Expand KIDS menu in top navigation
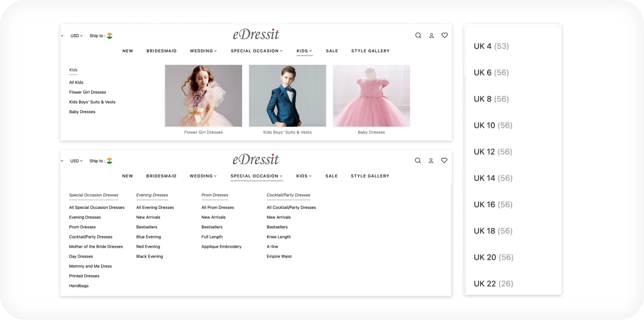This screenshot has width=644, height=320. 304,51
